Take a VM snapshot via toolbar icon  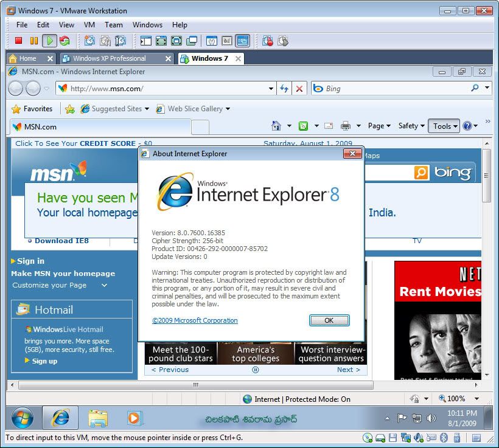89,41
